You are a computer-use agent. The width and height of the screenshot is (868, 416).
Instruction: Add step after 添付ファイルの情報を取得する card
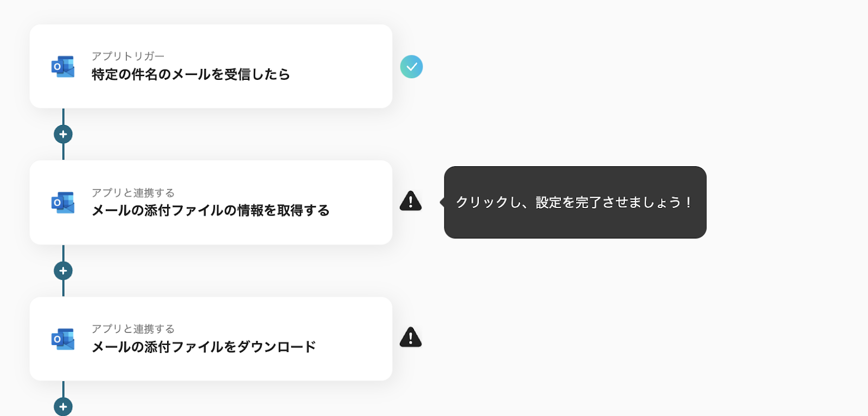(63, 270)
